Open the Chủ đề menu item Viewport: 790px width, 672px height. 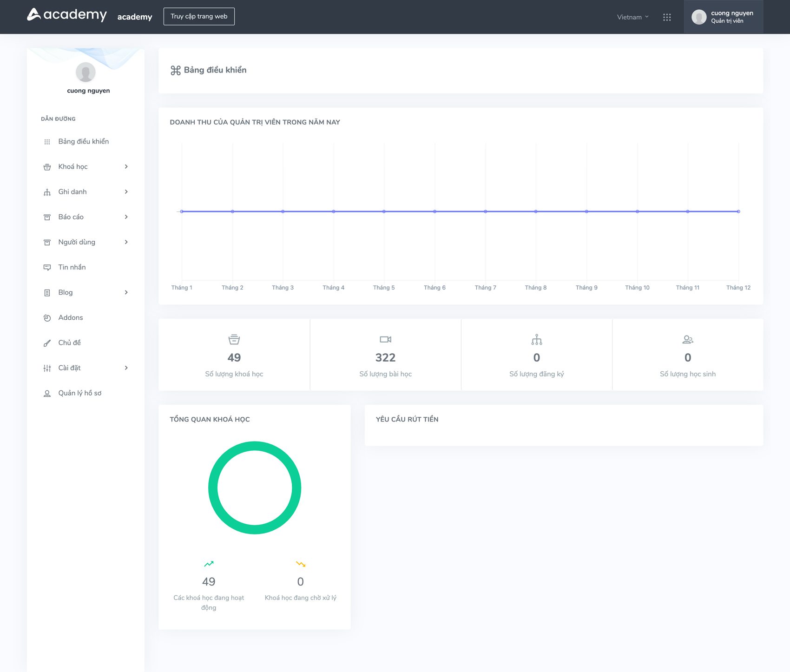tap(86, 343)
